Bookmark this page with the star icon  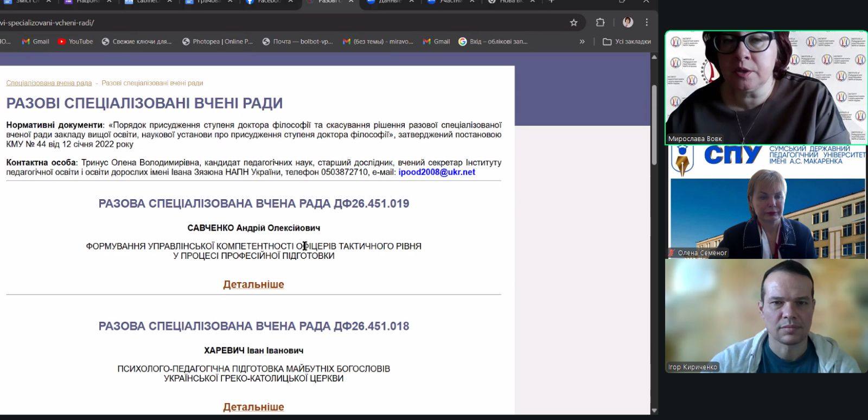(x=573, y=22)
